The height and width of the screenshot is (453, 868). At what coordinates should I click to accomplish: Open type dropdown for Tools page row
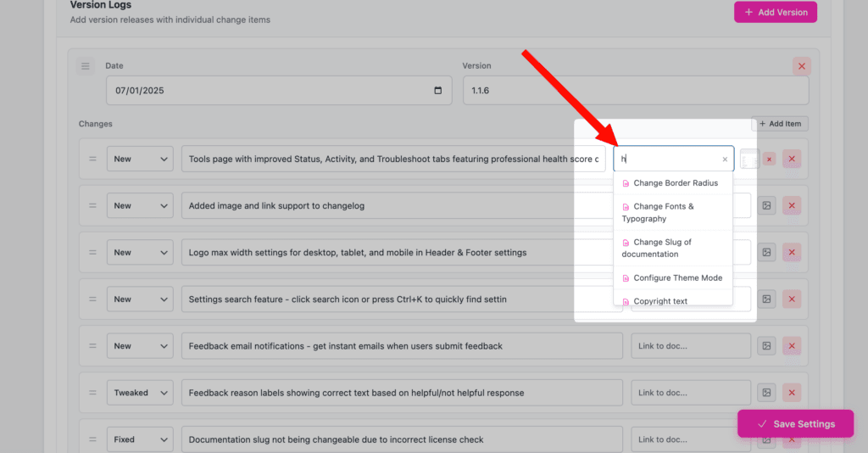point(139,159)
